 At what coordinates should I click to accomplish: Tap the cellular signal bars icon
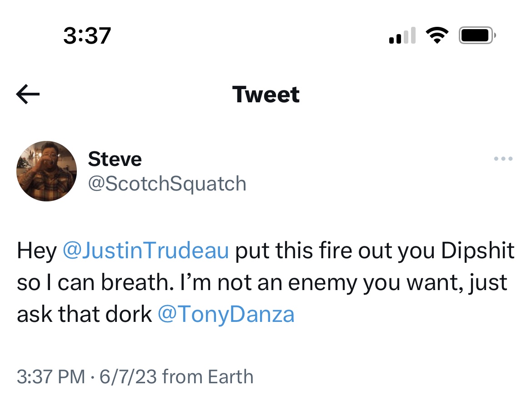[x=402, y=36]
